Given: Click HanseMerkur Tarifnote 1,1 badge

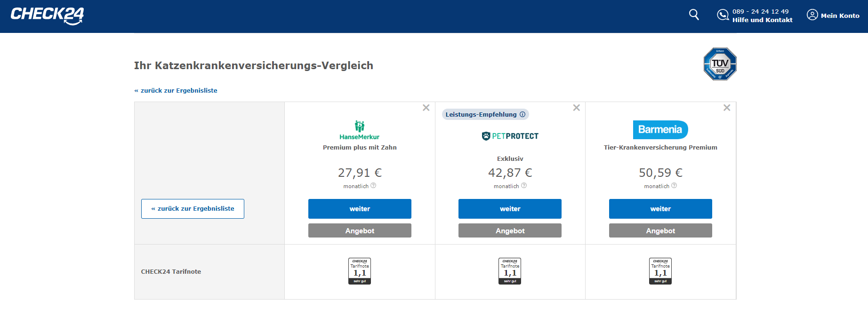Looking at the screenshot, I should click(x=360, y=271).
